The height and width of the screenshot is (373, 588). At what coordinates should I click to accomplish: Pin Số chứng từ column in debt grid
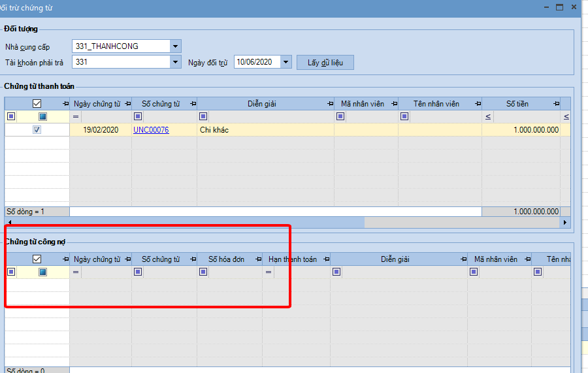[x=193, y=259]
